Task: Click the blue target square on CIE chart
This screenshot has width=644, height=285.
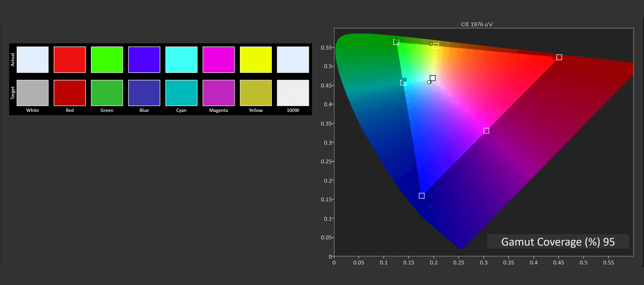Action: coord(421,196)
